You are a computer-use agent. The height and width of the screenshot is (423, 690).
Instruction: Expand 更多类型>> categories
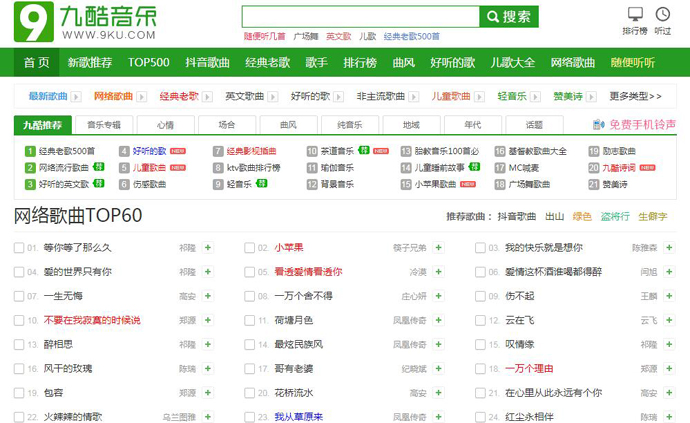tap(635, 97)
